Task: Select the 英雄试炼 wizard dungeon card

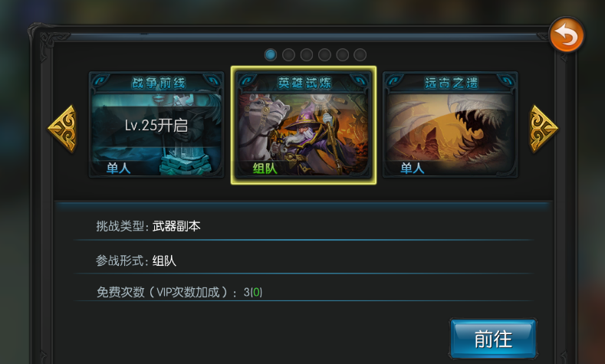Action: coord(304,125)
